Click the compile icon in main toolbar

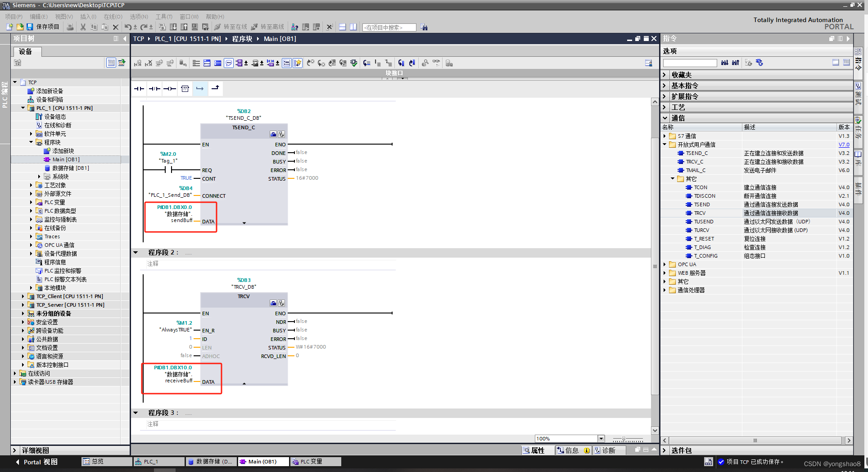pos(162,27)
